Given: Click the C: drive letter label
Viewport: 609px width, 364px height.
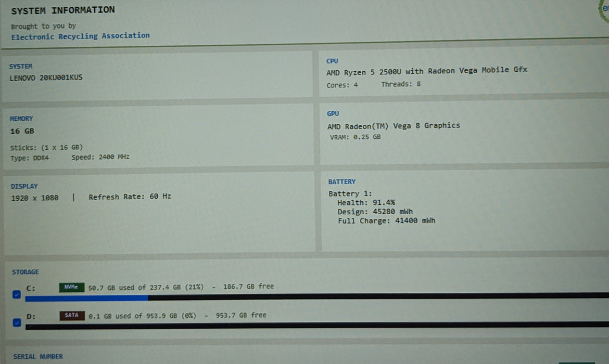Looking at the screenshot, I should point(31,288).
